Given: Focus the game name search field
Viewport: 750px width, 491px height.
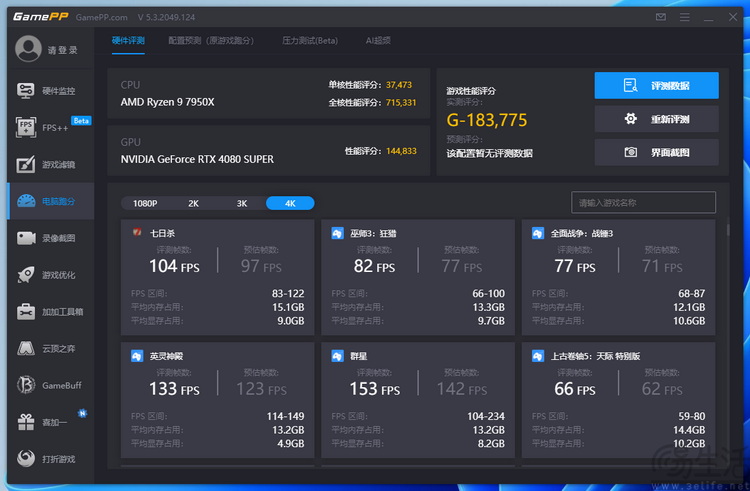Looking at the screenshot, I should (x=643, y=203).
